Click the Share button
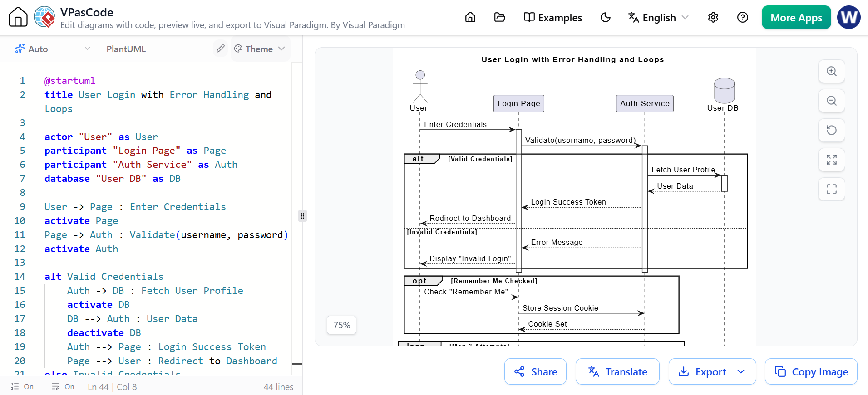 click(x=535, y=371)
